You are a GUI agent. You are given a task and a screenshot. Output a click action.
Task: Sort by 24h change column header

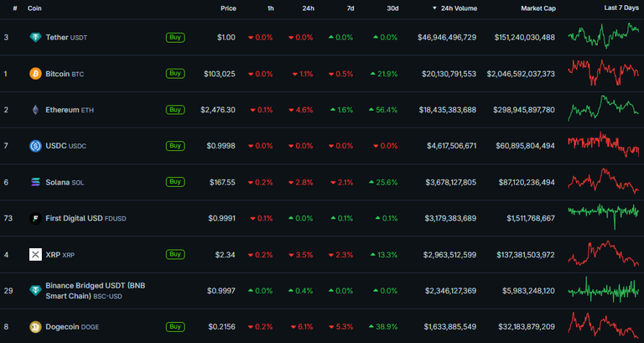pyautogui.click(x=309, y=8)
